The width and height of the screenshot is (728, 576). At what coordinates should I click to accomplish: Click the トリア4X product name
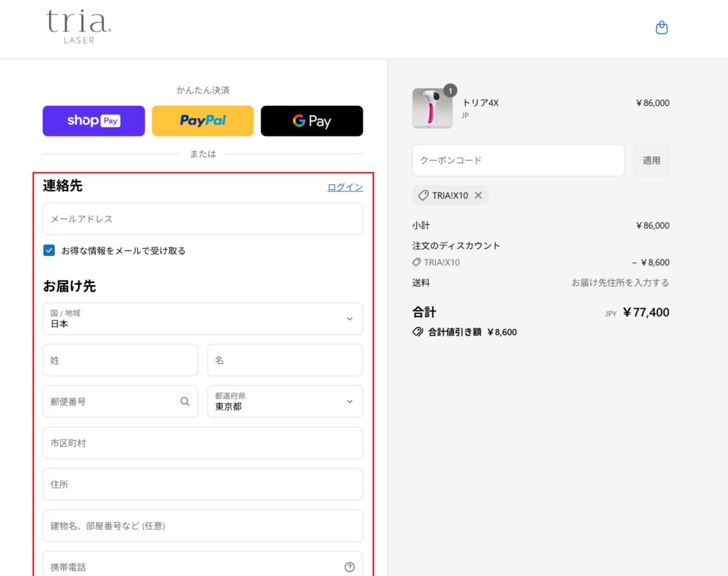pyautogui.click(x=481, y=102)
